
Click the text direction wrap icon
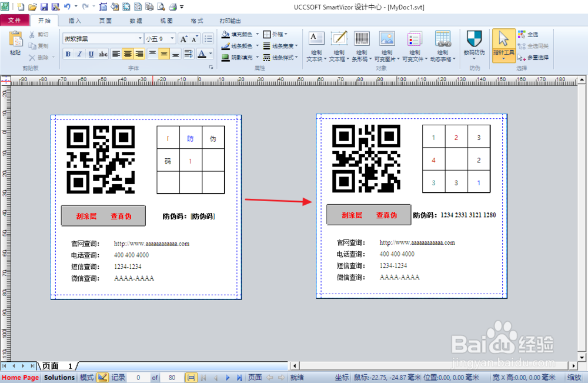coord(189,54)
